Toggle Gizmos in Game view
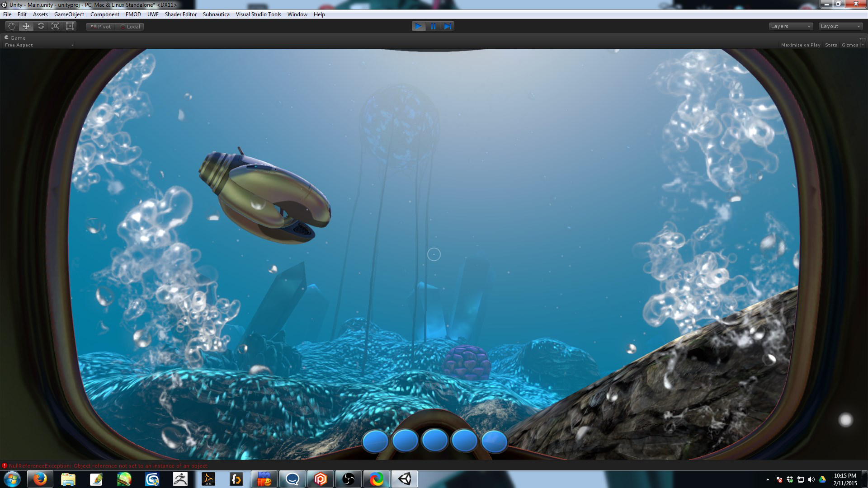The width and height of the screenshot is (868, 488). (850, 45)
